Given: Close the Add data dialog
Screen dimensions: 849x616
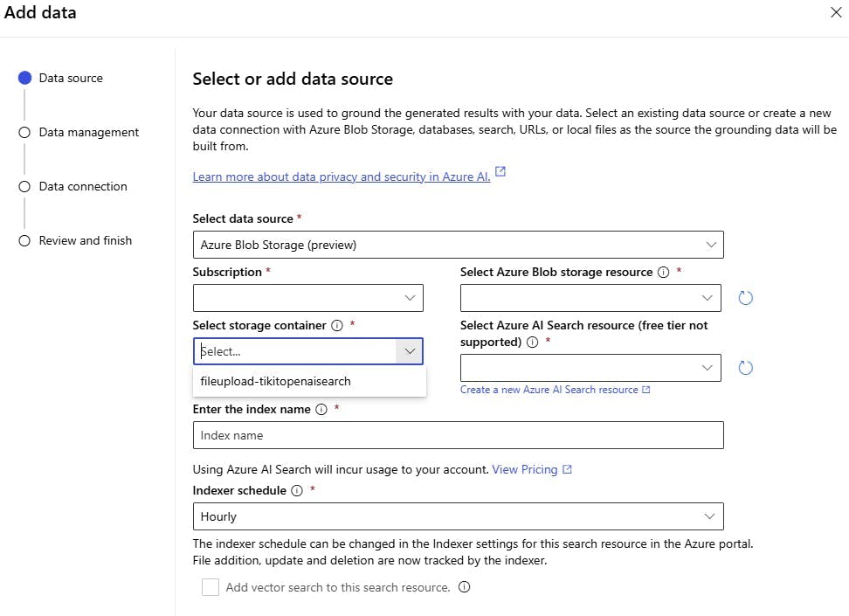Looking at the screenshot, I should pos(834,13).
